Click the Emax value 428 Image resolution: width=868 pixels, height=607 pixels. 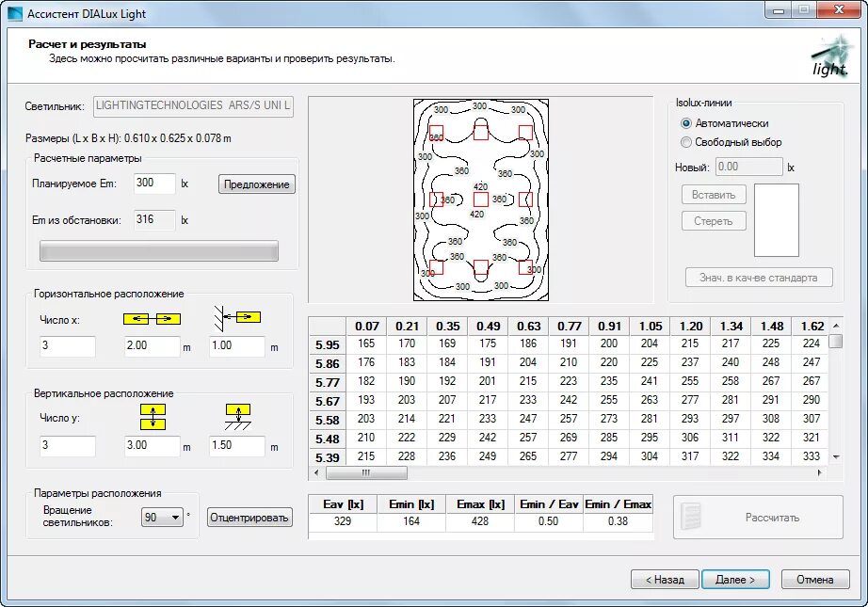[480, 521]
